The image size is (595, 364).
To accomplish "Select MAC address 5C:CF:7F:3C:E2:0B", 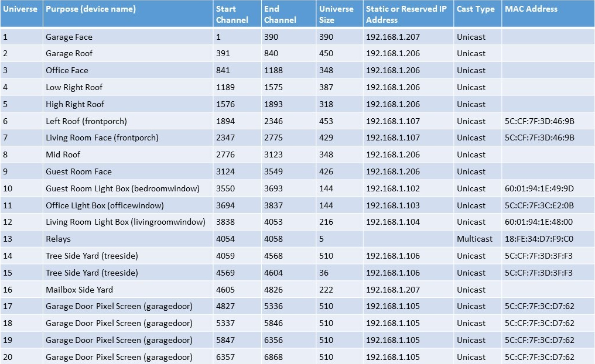I will pyautogui.click(x=539, y=205).
